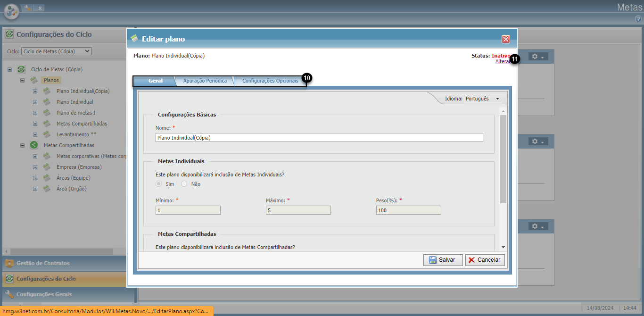Screen dimensions: 644x316
Task: Select Área (Orgão) in the tree
Action: pos(71,189)
